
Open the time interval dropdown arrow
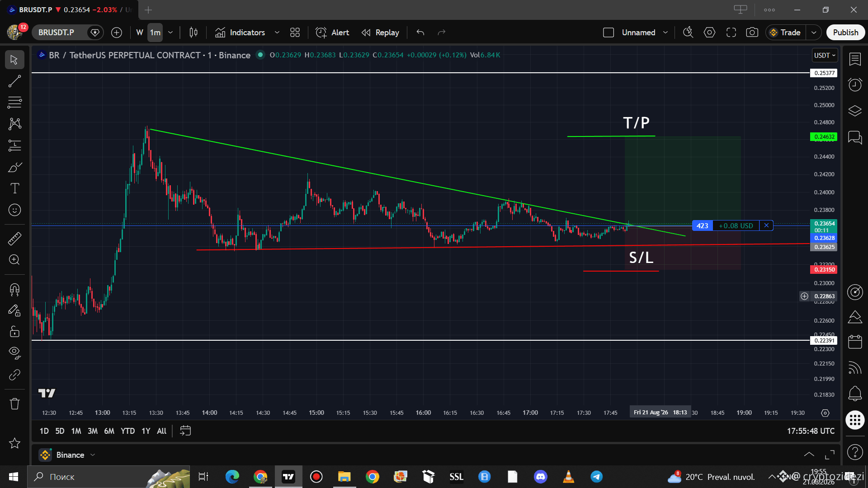170,33
